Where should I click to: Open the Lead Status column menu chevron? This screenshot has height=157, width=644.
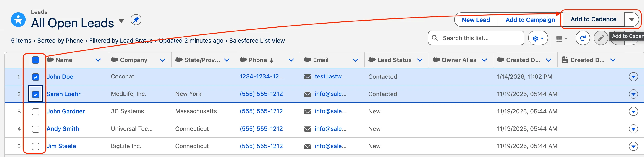[x=420, y=60]
